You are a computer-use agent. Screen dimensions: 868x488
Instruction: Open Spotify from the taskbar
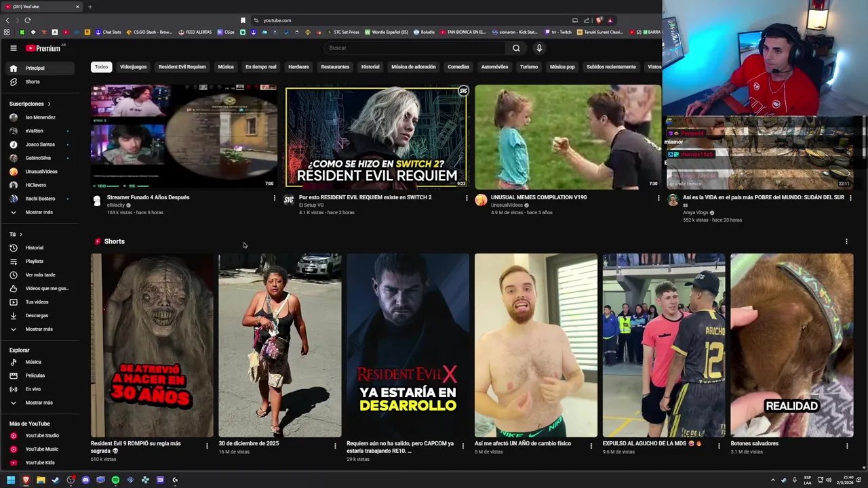(115, 480)
